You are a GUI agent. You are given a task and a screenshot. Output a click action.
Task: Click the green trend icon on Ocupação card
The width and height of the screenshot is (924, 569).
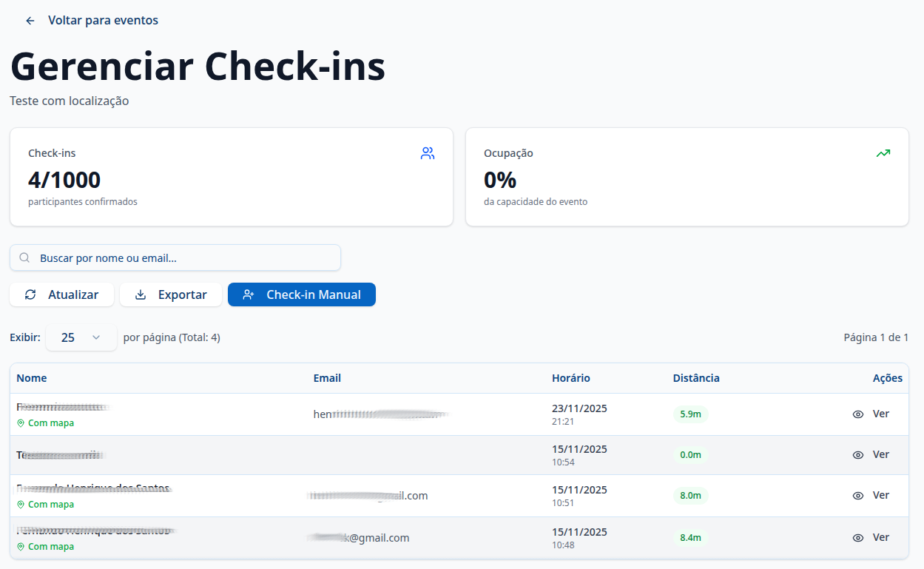(883, 152)
